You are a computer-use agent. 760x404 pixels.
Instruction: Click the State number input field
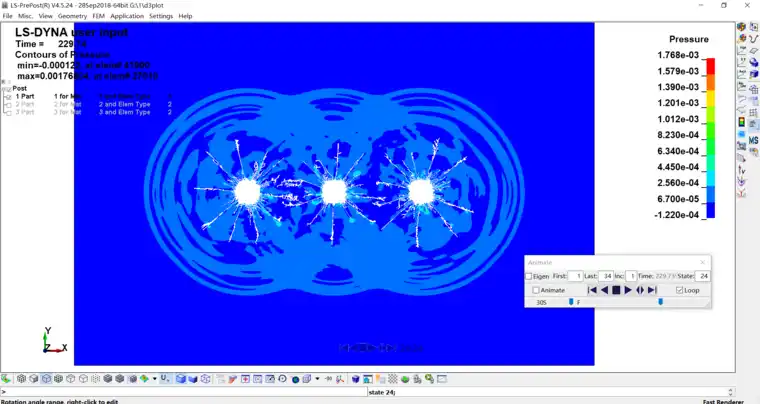(x=703, y=276)
